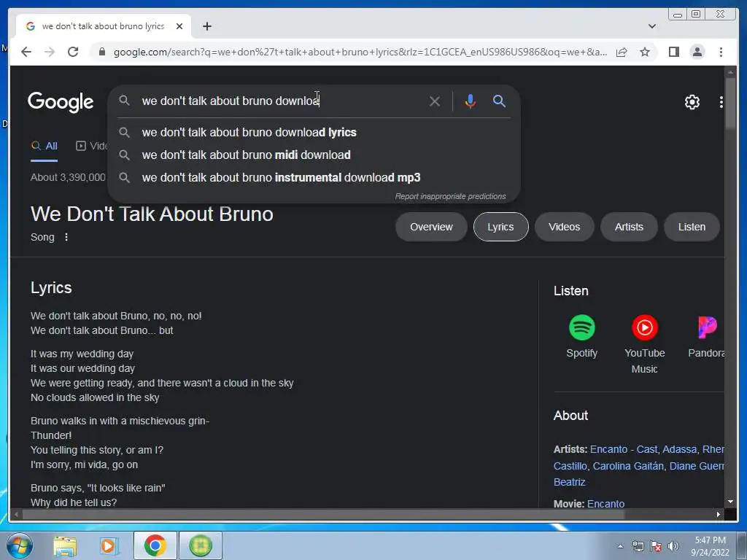Choose suggestion 'bruno midi download'
The image size is (747, 560).
[314, 155]
